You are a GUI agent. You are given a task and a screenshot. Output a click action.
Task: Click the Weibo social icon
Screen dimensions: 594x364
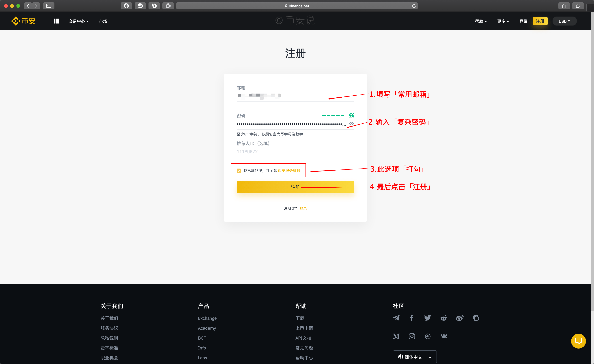tap(459, 318)
